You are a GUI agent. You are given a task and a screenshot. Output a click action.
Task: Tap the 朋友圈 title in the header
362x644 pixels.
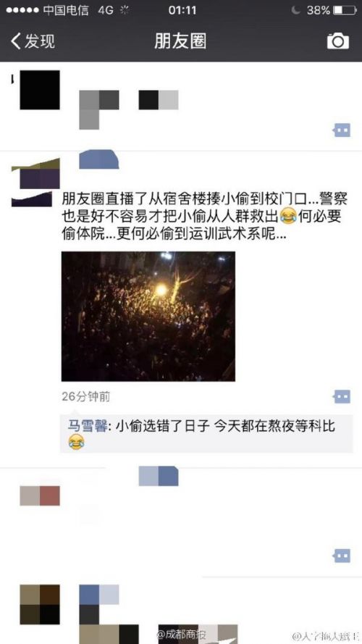click(180, 41)
